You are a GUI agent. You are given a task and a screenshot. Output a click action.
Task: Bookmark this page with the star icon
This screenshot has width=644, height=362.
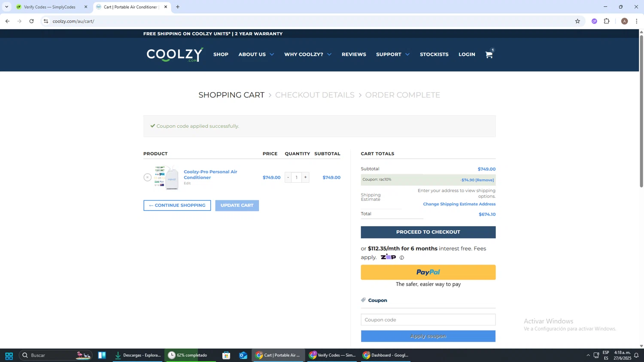(x=577, y=21)
